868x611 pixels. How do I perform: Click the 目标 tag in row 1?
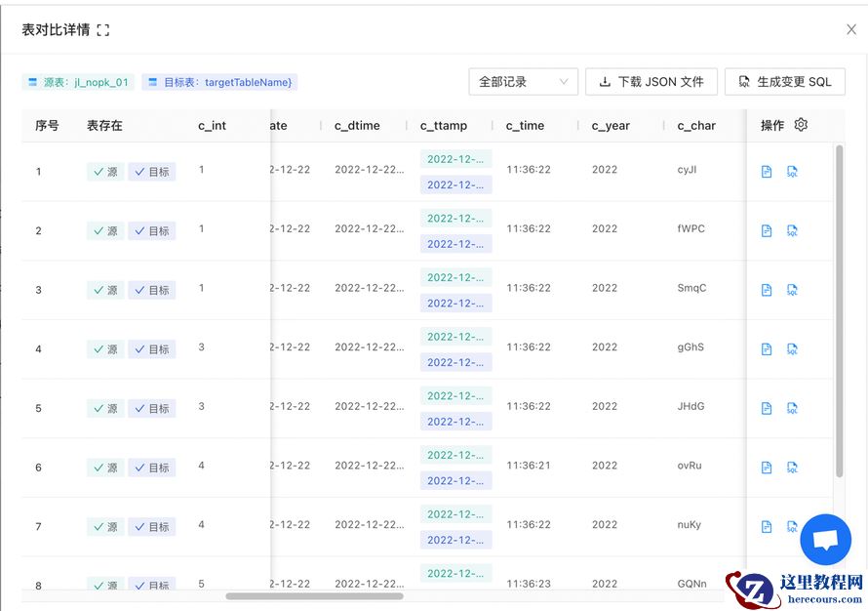[x=152, y=172]
